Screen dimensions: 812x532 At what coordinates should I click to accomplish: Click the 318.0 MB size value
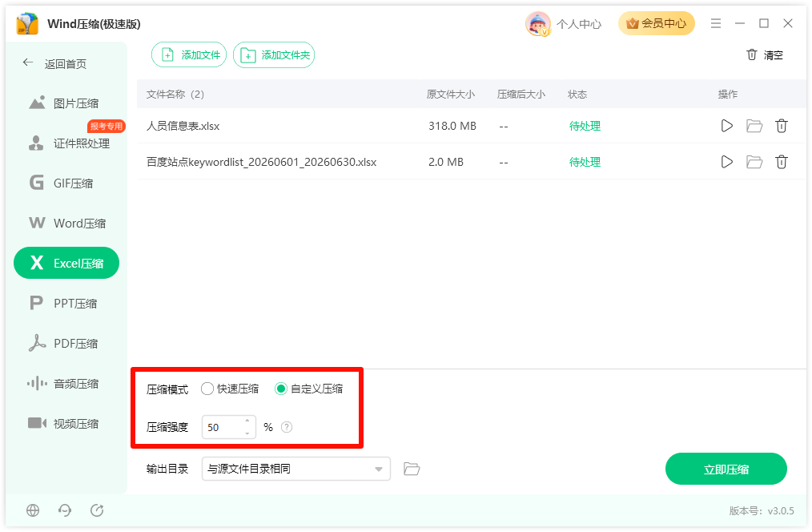pos(452,126)
